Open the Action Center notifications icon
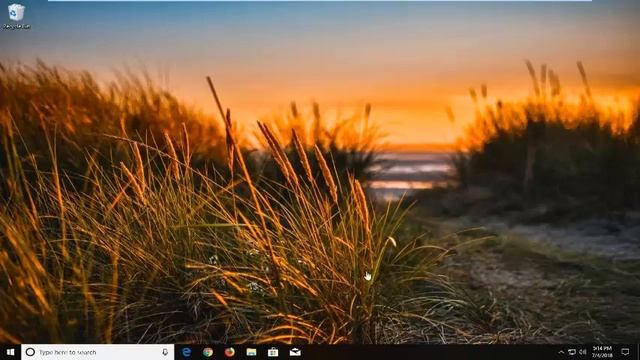Image resolution: width=640 pixels, height=360 pixels. tap(625, 352)
